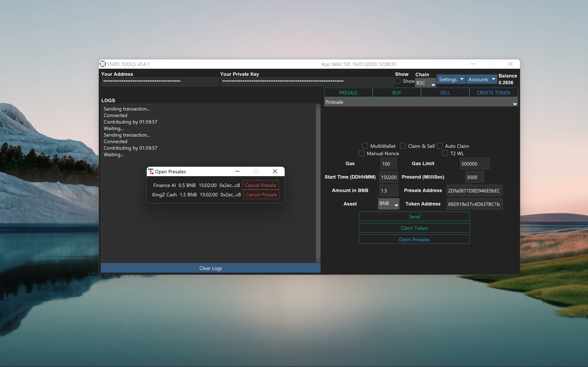Open the BSC chain dropdown
Viewport: 588px width, 367px height.
pyautogui.click(x=425, y=83)
